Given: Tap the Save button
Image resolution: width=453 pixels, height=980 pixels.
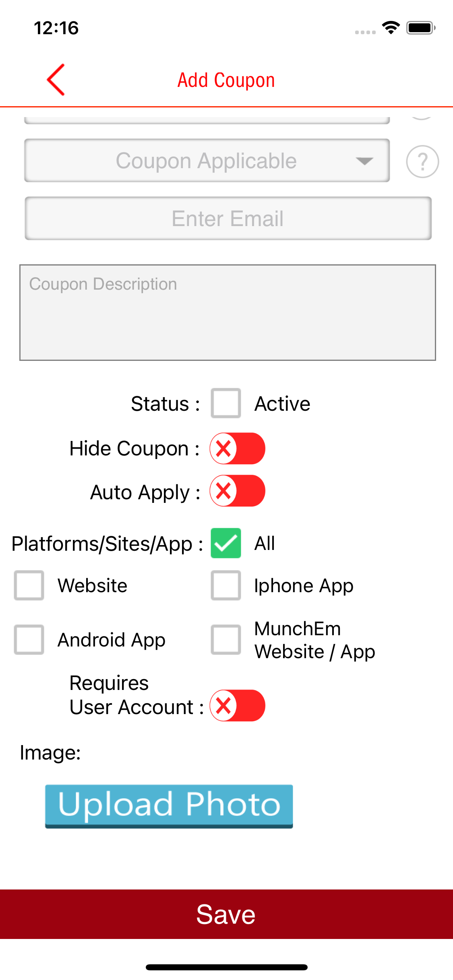Looking at the screenshot, I should (x=226, y=914).
